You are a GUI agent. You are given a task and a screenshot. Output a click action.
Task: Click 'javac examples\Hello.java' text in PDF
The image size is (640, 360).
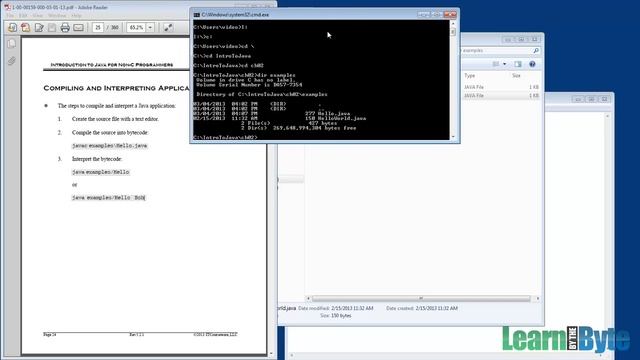109,146
